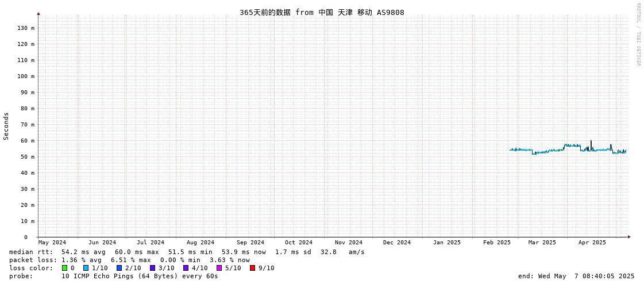Click the 'Feb 2025' x-axis label
Image resolution: width=644 pixels, height=284 pixels.
pos(497,243)
